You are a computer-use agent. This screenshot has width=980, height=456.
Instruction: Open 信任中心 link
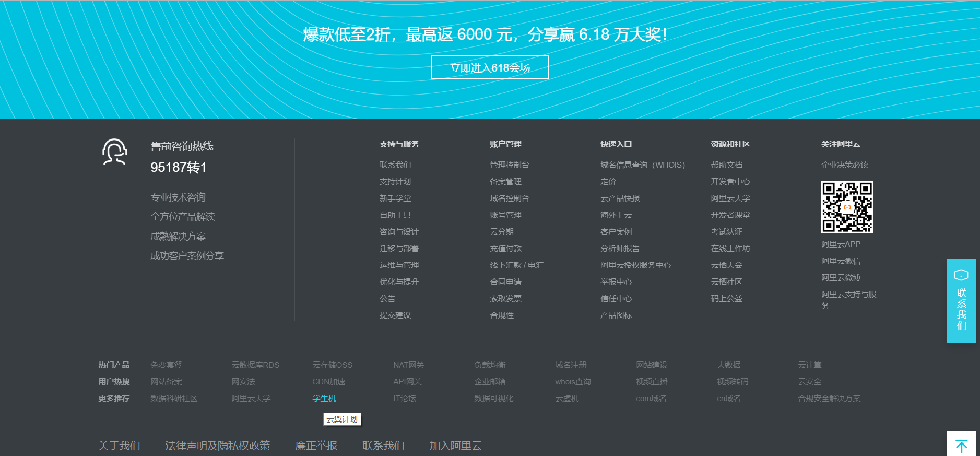tap(616, 299)
